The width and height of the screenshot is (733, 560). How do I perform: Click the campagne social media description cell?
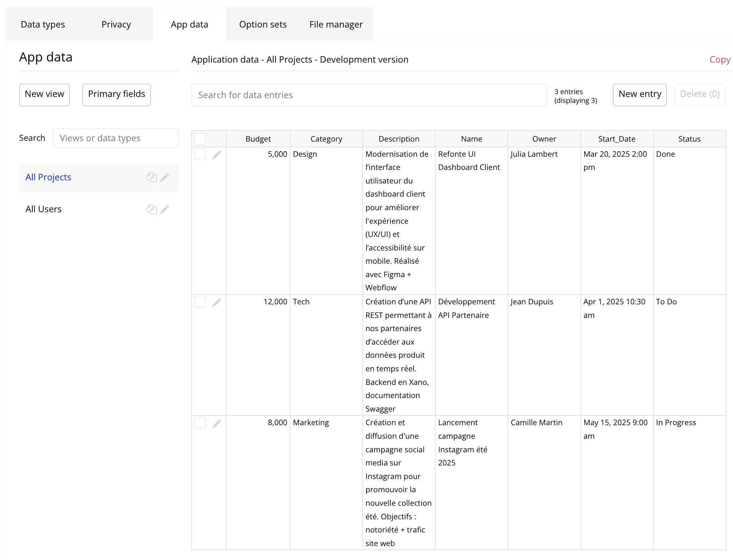398,483
